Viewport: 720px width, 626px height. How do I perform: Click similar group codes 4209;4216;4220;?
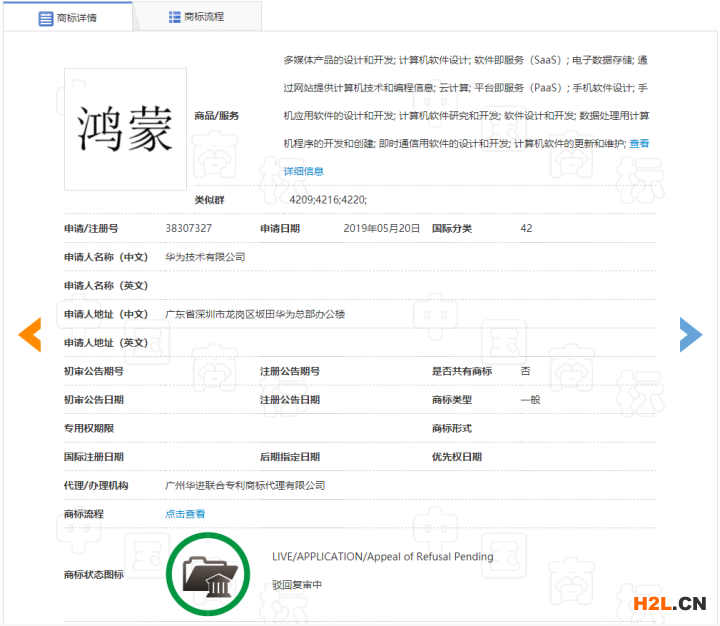(328, 200)
